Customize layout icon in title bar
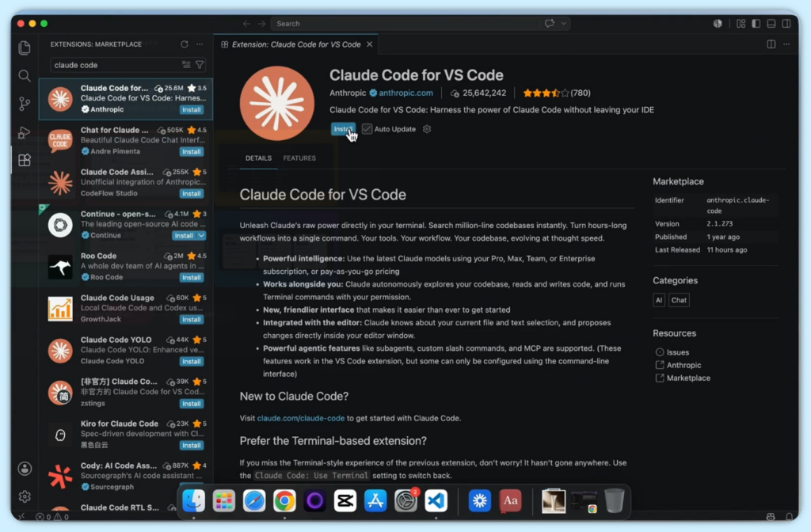 [741, 23]
